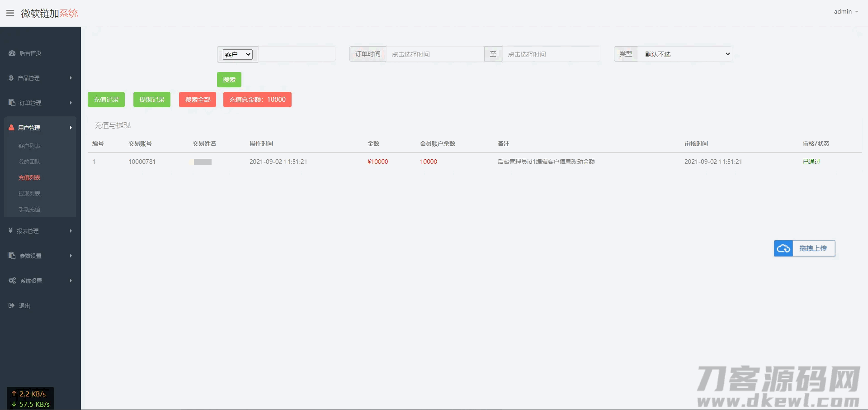Click the hamburger menu icon
Image resolution: width=868 pixels, height=410 pixels.
coord(10,13)
